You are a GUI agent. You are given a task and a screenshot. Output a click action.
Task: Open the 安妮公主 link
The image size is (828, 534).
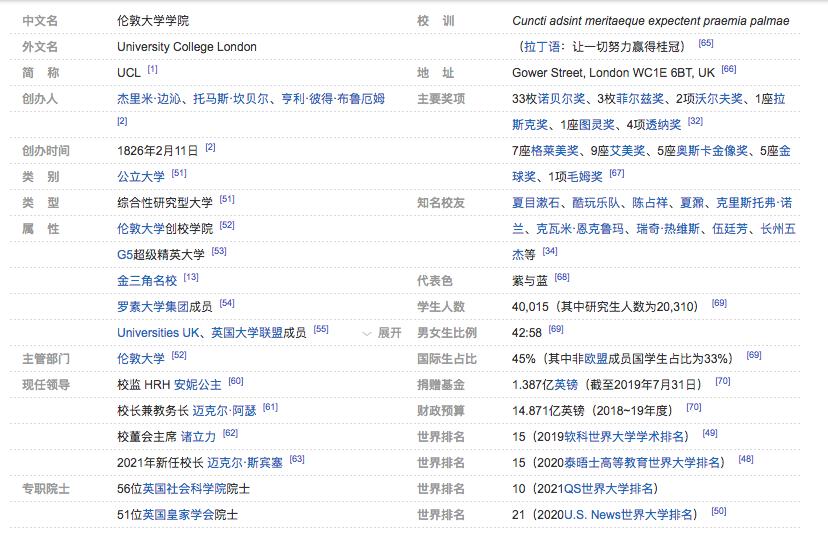pos(197,385)
